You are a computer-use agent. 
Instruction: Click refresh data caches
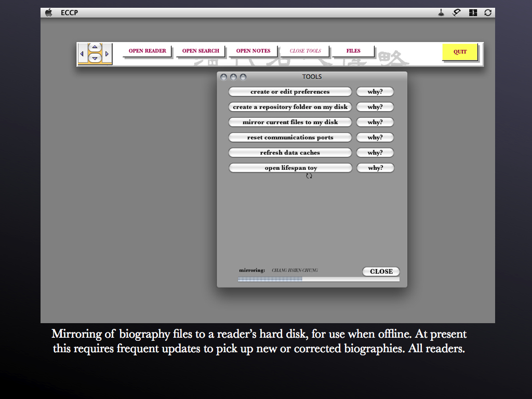290,153
